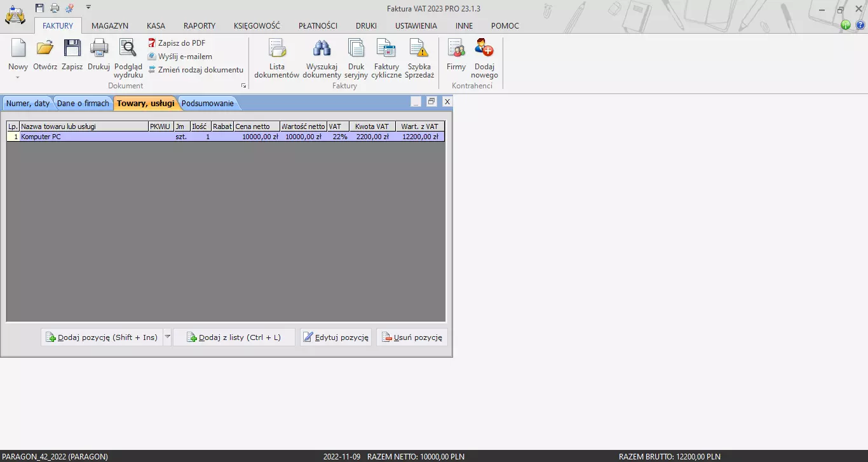Open Podgląd wydruku print preview
This screenshot has width=868, height=462.
coord(128,49)
